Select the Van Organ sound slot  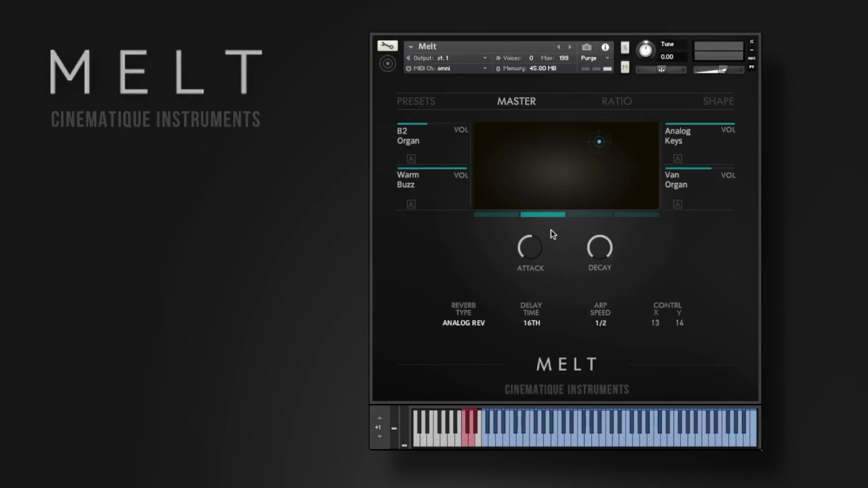point(676,180)
